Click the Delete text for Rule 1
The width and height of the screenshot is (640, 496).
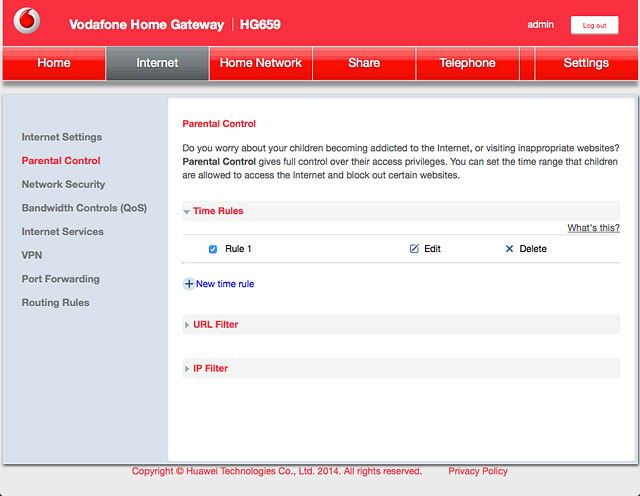pos(533,249)
